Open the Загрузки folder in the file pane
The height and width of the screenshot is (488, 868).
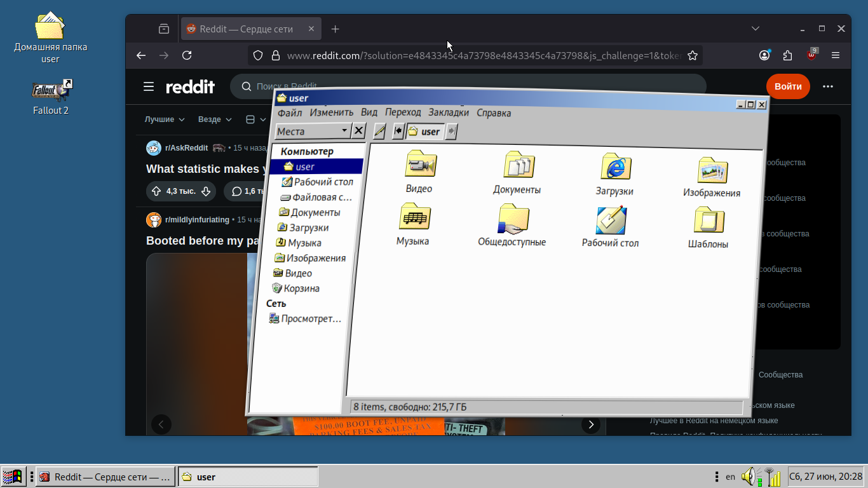[x=614, y=174]
